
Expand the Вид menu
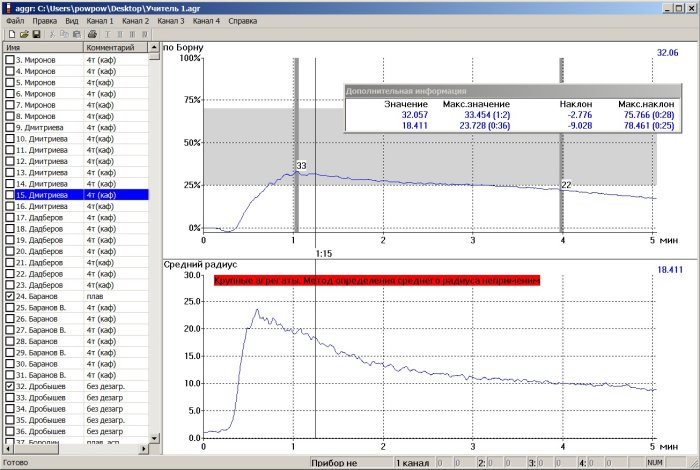click(x=72, y=20)
